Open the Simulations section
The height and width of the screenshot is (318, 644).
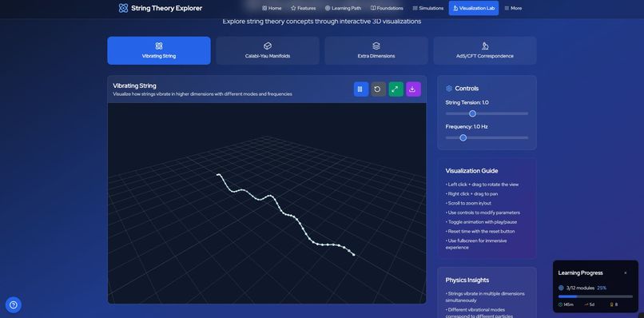click(428, 8)
